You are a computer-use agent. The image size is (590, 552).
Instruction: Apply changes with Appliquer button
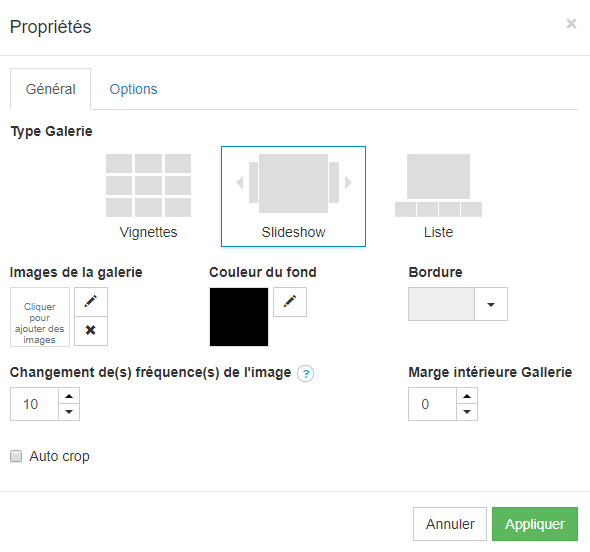pos(535,524)
